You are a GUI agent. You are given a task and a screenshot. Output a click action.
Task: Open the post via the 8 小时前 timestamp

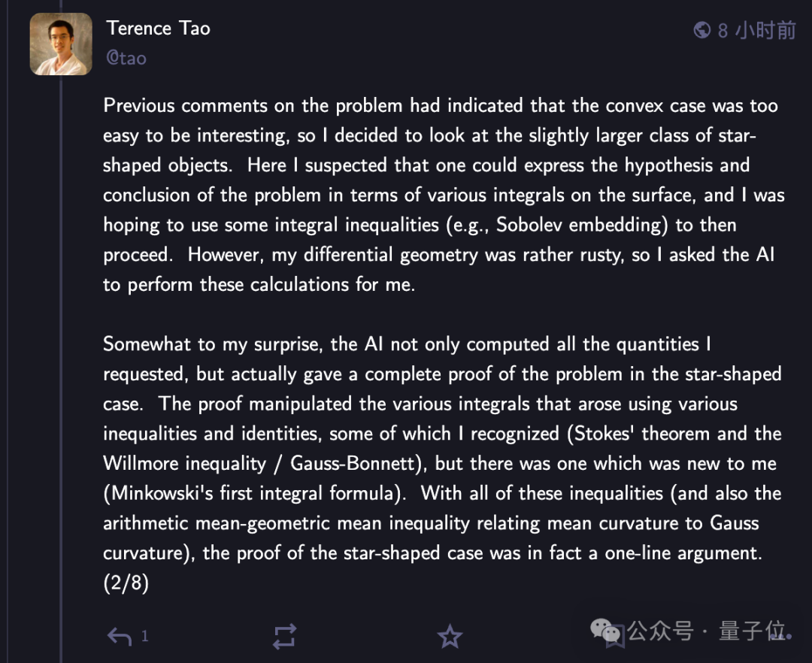756,30
